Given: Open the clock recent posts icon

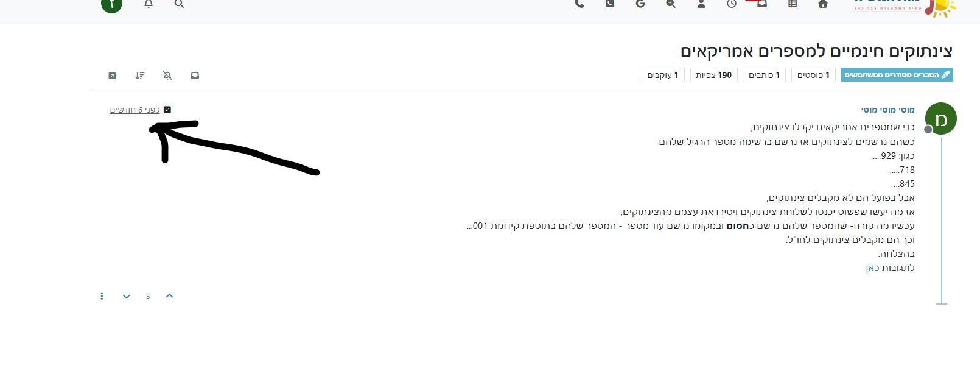Looking at the screenshot, I should tap(732, 4).
